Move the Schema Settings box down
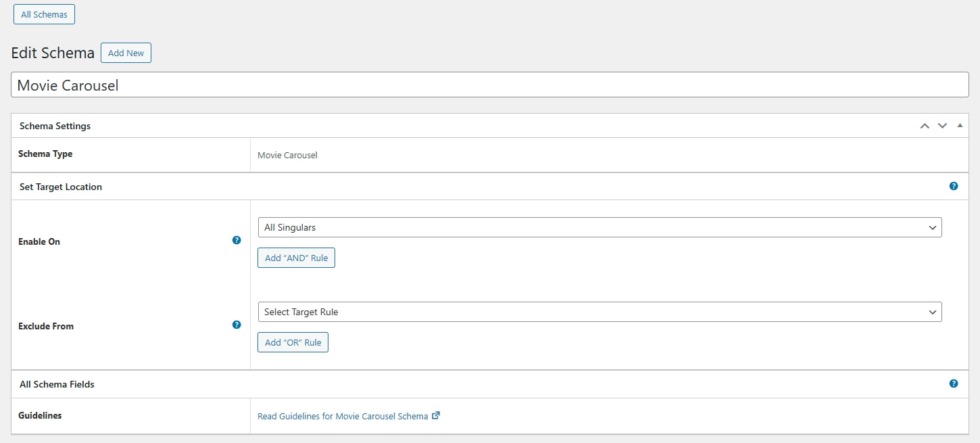980x443 pixels. [942, 126]
